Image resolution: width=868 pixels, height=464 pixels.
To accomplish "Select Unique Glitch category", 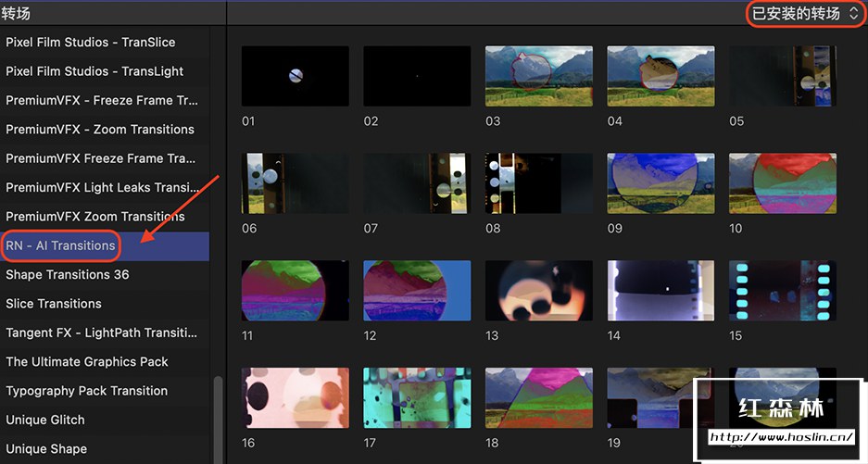I will pyautogui.click(x=105, y=420).
